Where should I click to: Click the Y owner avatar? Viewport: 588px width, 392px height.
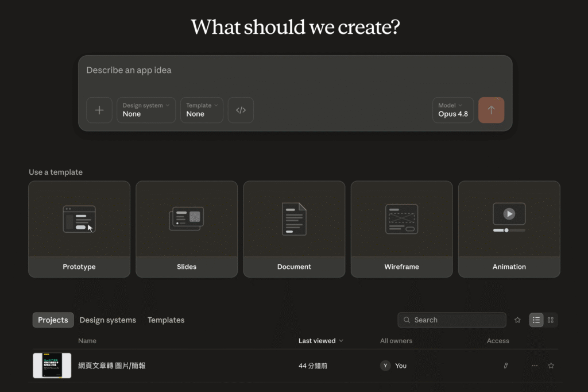(x=385, y=366)
